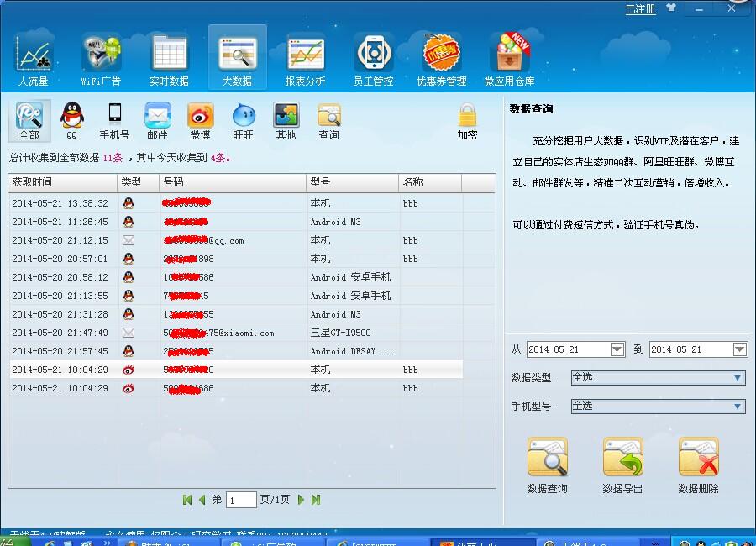
Task: Open the 优惠券管理 module
Action: (x=442, y=60)
